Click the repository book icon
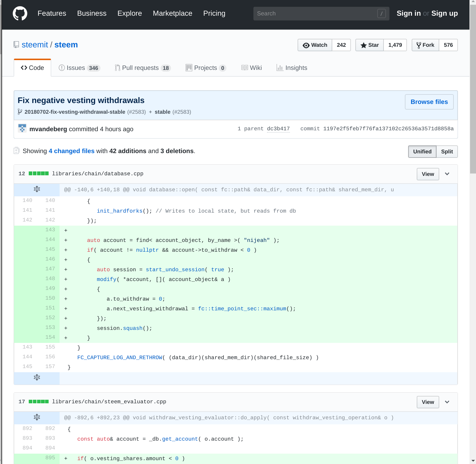 pyautogui.click(x=16, y=45)
